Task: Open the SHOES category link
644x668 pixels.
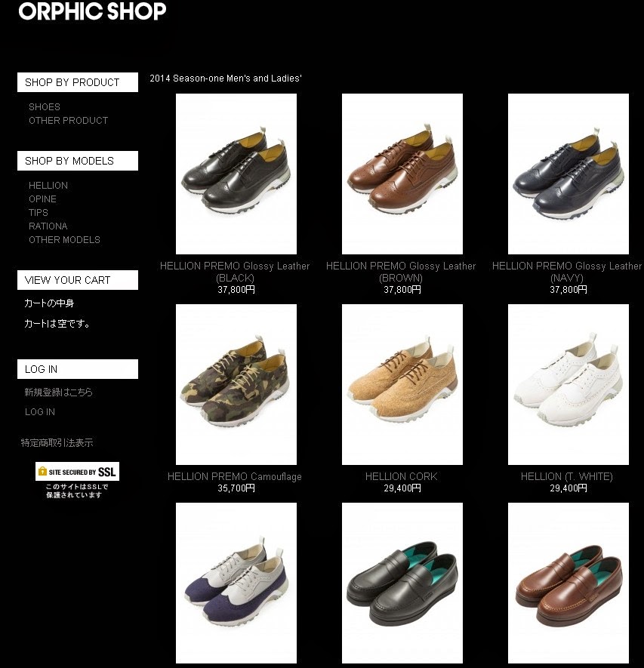Action: (45, 106)
